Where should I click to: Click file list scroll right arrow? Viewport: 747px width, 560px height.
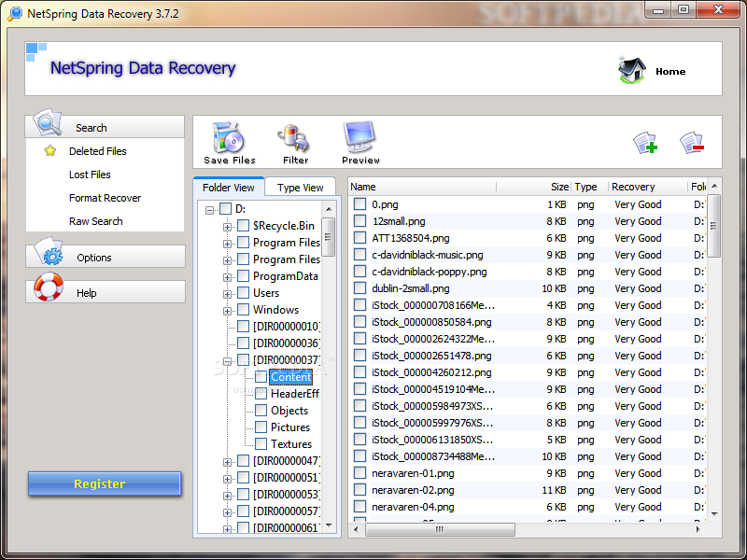tap(698, 529)
